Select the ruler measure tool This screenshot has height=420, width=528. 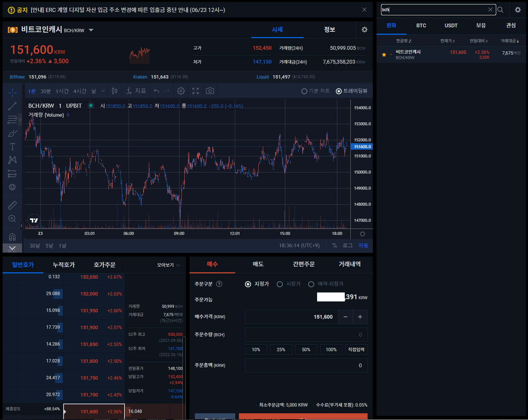(x=12, y=205)
